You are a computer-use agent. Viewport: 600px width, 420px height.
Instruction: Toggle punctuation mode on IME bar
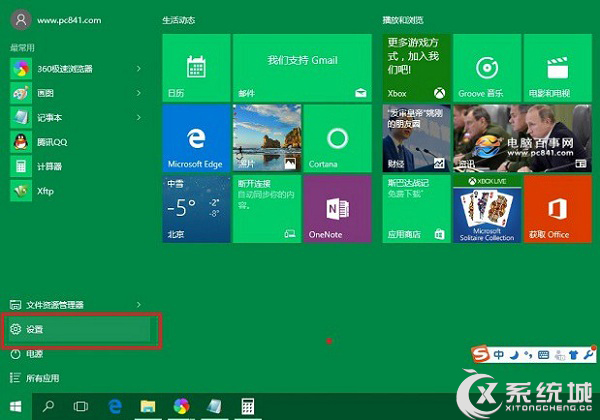[528, 355]
